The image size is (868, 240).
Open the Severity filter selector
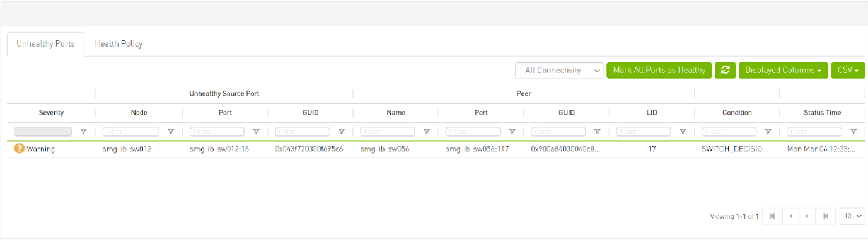pyautogui.click(x=43, y=132)
